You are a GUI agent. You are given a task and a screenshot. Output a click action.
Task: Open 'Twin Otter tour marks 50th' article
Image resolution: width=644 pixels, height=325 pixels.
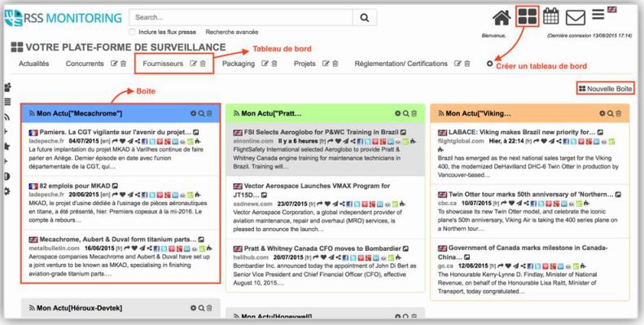531,194
